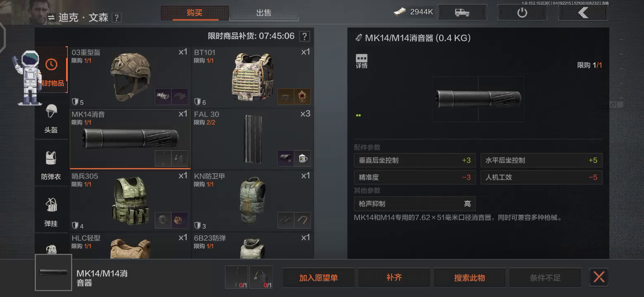
Task: Click 加入愿望单 button
Action: tap(319, 278)
